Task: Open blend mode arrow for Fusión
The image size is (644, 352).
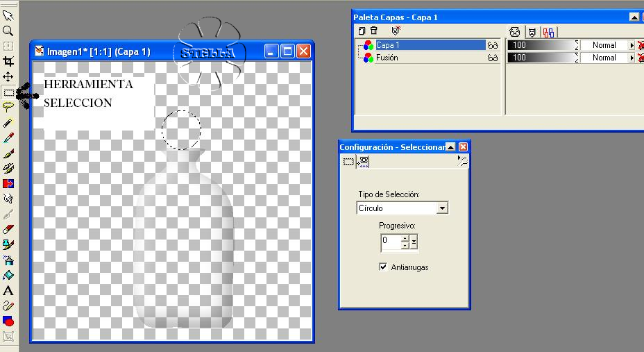Action: pyautogui.click(x=632, y=58)
